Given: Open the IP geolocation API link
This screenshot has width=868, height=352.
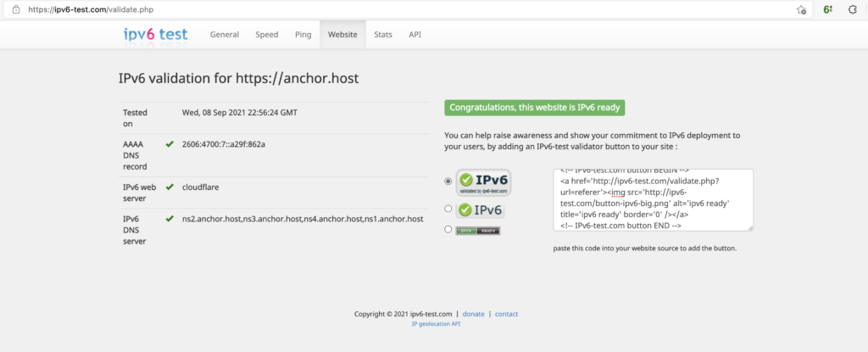Looking at the screenshot, I should pyautogui.click(x=436, y=324).
